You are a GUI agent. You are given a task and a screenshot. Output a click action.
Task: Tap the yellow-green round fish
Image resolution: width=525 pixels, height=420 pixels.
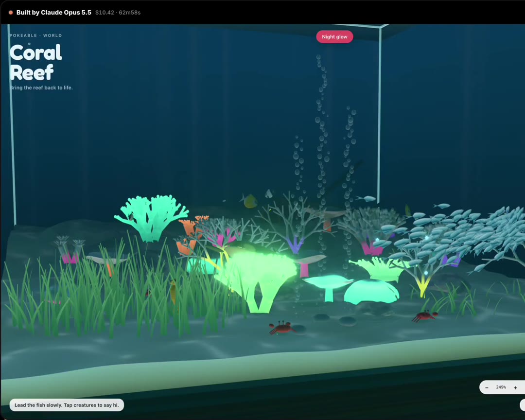tap(249, 201)
